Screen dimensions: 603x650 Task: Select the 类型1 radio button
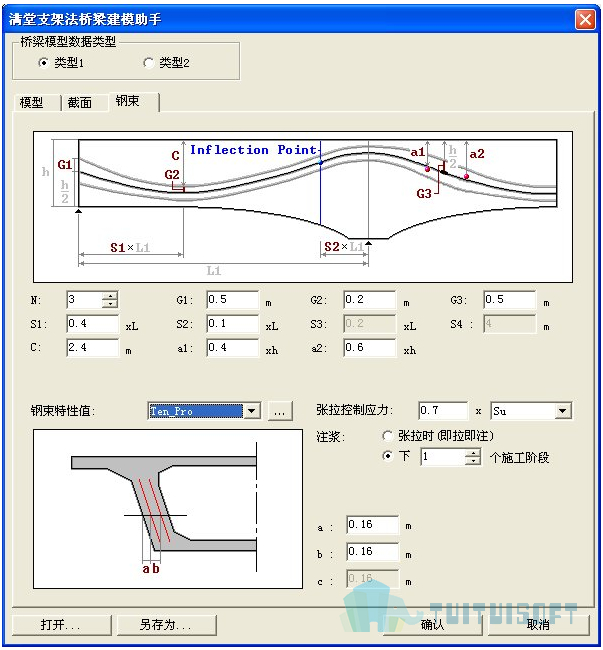(x=43, y=63)
